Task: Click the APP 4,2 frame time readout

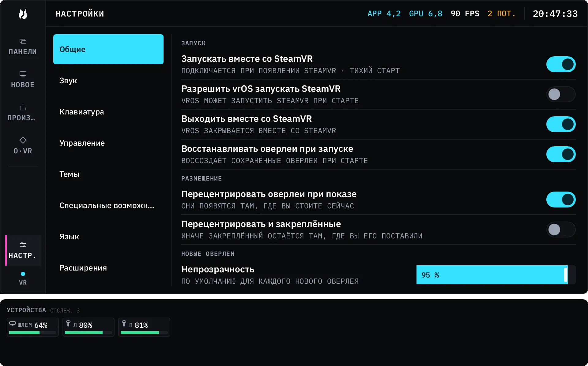Action: (384, 14)
